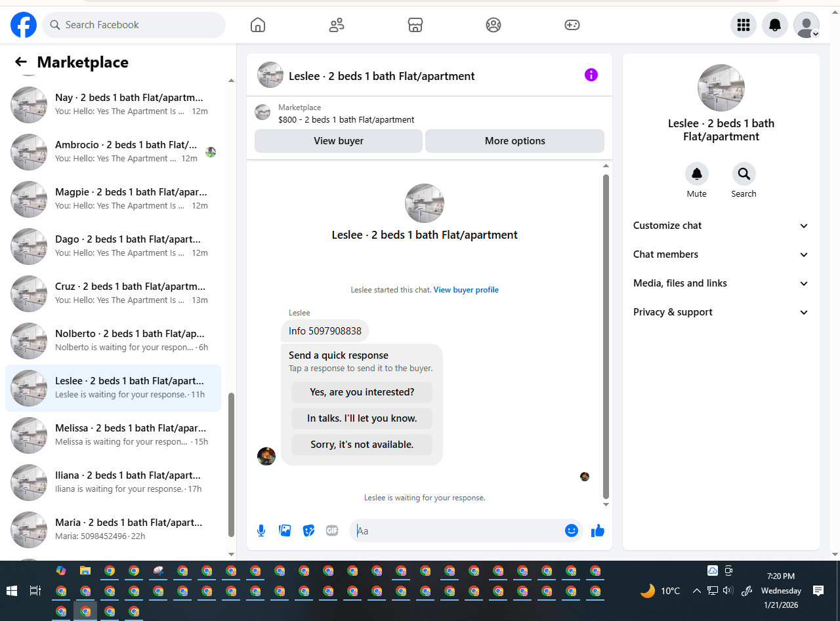840x621 pixels.
Task: Attach a photo with the image icon
Action: 285,531
